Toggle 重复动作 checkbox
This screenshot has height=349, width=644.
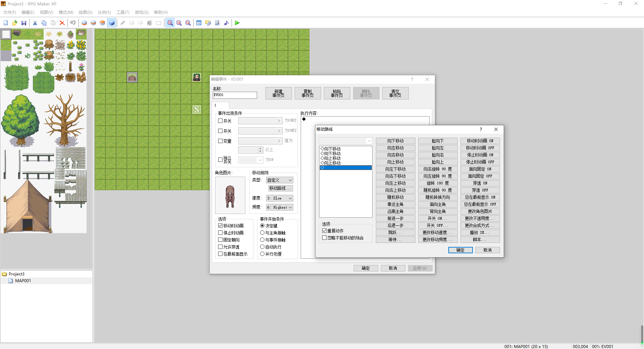point(324,231)
